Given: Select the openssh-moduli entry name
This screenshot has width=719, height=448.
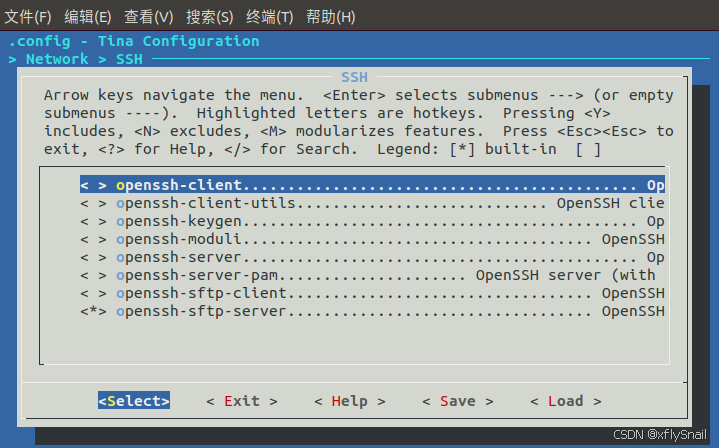Looking at the screenshot, I should point(179,239).
